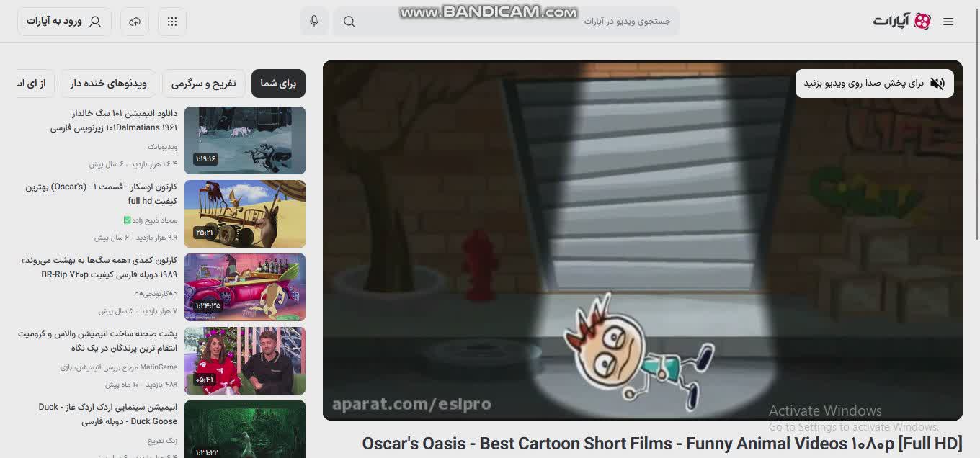
Task: Open the 101 Dalmatians video thumbnail
Action: pyautogui.click(x=245, y=140)
